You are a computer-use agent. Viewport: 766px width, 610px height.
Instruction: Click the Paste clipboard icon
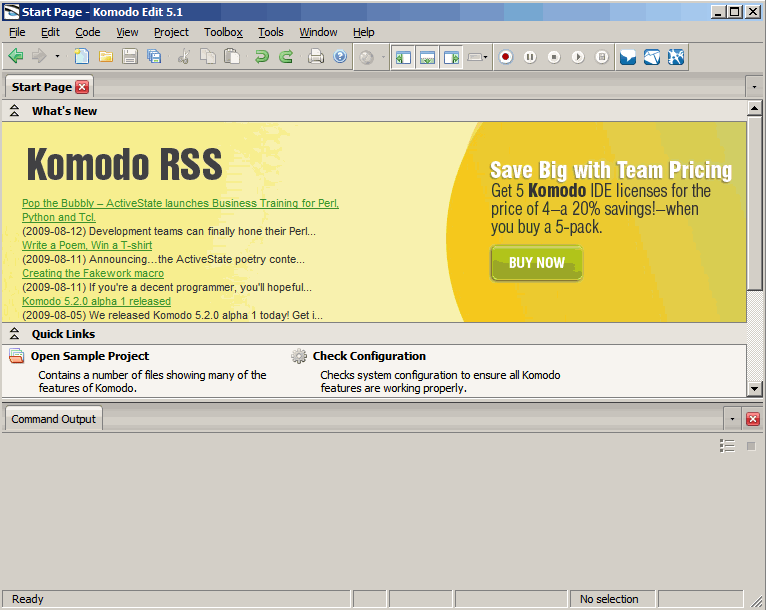(x=232, y=57)
